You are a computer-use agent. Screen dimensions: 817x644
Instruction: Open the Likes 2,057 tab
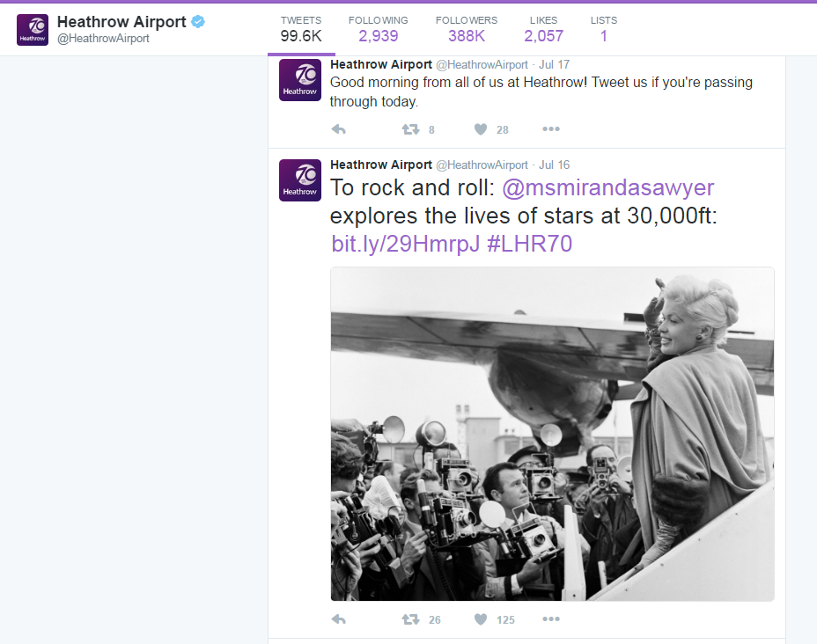coord(543,29)
